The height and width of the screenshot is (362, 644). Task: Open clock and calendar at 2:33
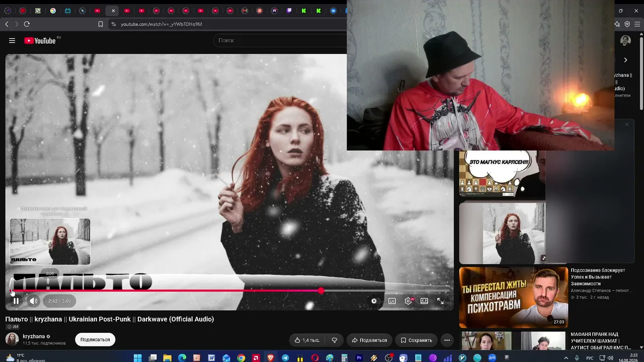tap(628, 358)
